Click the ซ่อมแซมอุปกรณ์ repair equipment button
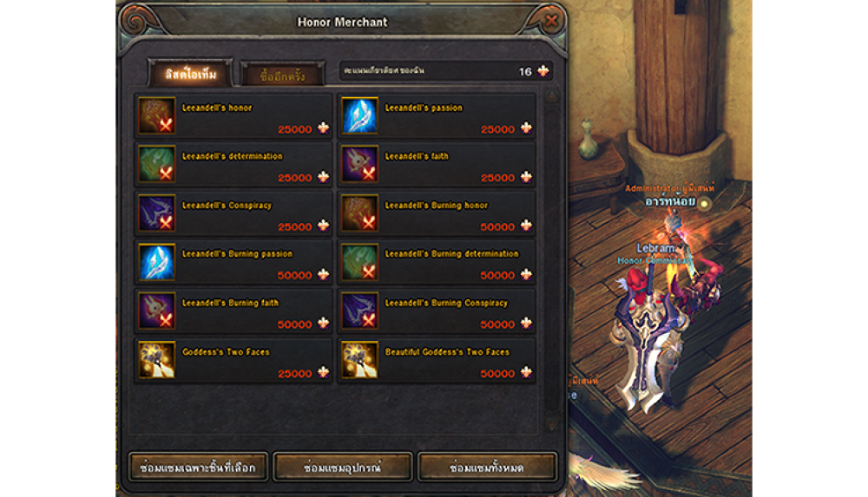868x497 pixels. pyautogui.click(x=343, y=468)
